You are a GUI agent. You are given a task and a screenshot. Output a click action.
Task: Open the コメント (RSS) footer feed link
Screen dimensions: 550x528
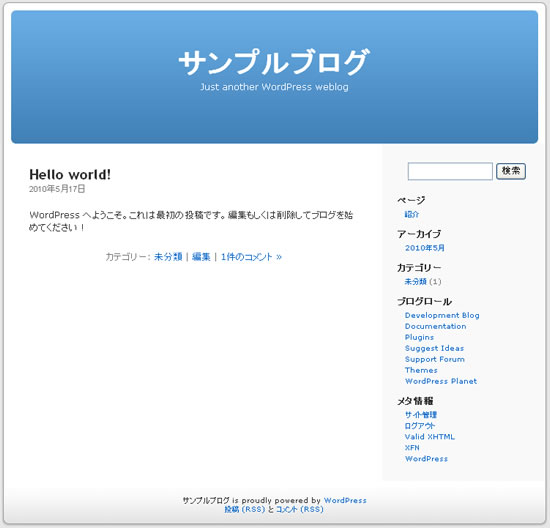[x=300, y=509]
